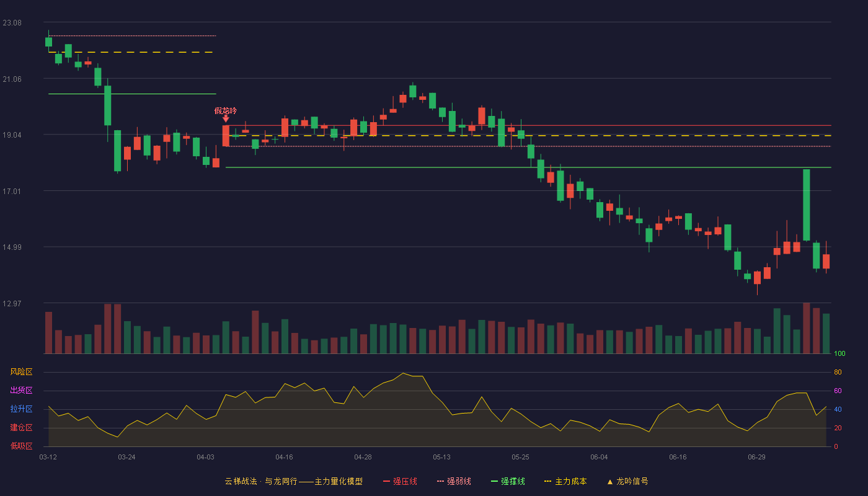Select the 拉升区 zone label
Viewport: 868px width, 496px height.
21,409
